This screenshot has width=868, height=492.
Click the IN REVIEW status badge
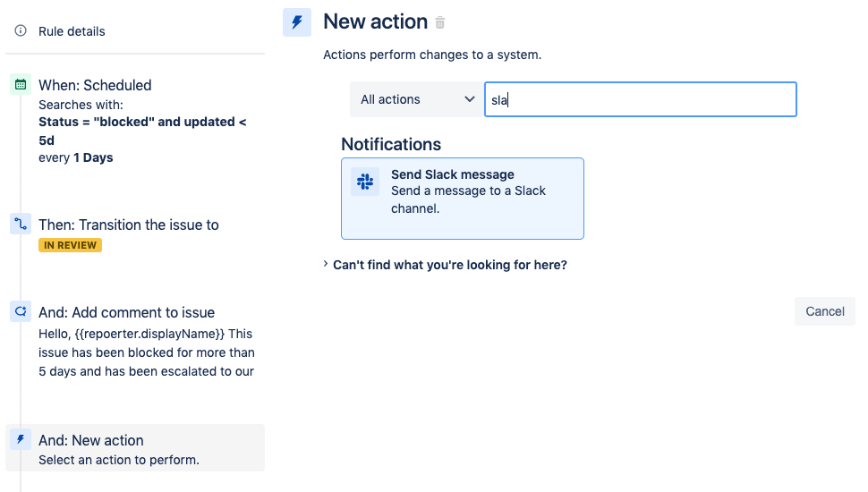pos(70,245)
